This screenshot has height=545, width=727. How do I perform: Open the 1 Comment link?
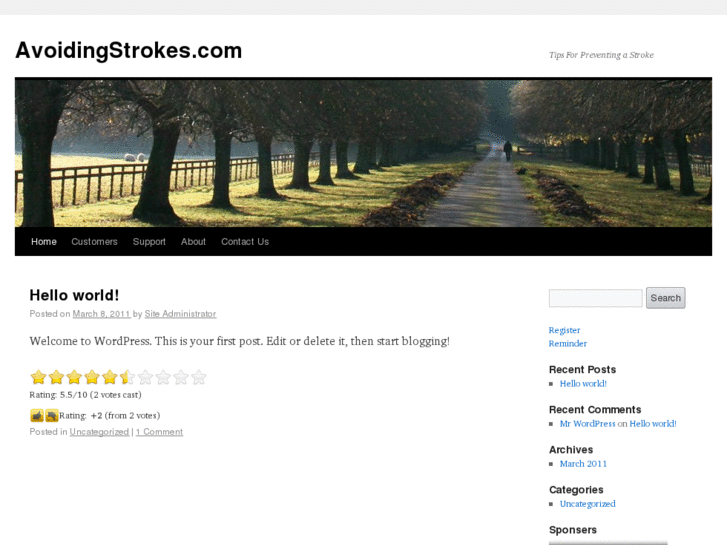pyautogui.click(x=159, y=432)
